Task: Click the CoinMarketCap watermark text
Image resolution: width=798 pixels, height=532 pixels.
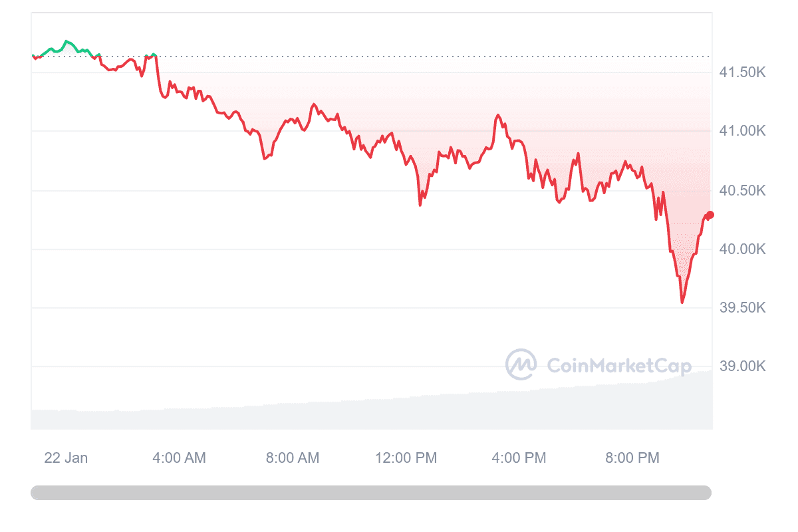Action: pyautogui.click(x=618, y=366)
